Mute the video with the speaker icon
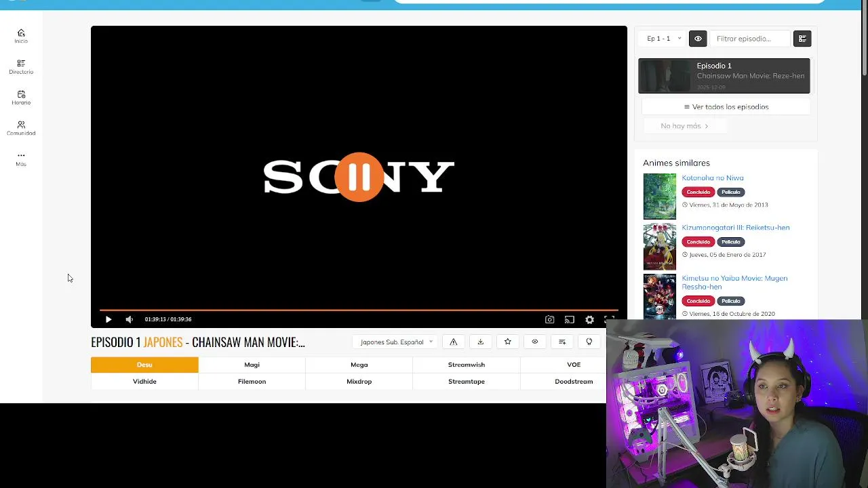 click(130, 319)
